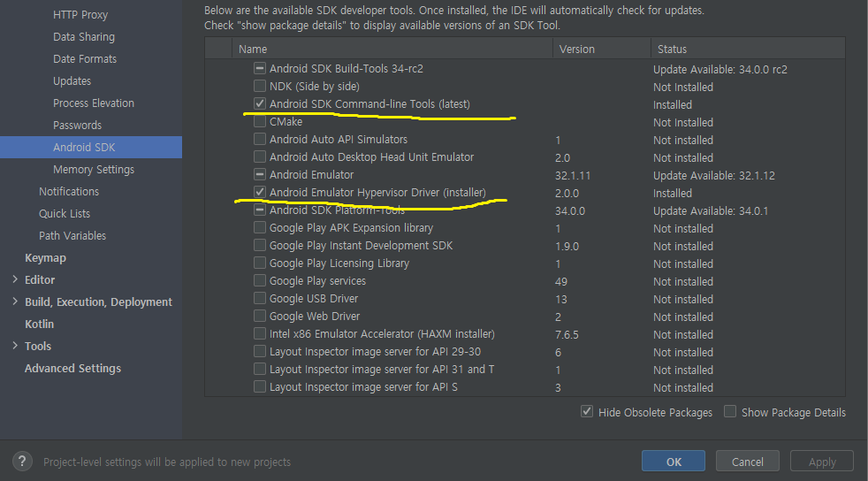Check Android Auto Desktop Head Unit Emulator
This screenshot has width=868, height=481.
coord(260,157)
